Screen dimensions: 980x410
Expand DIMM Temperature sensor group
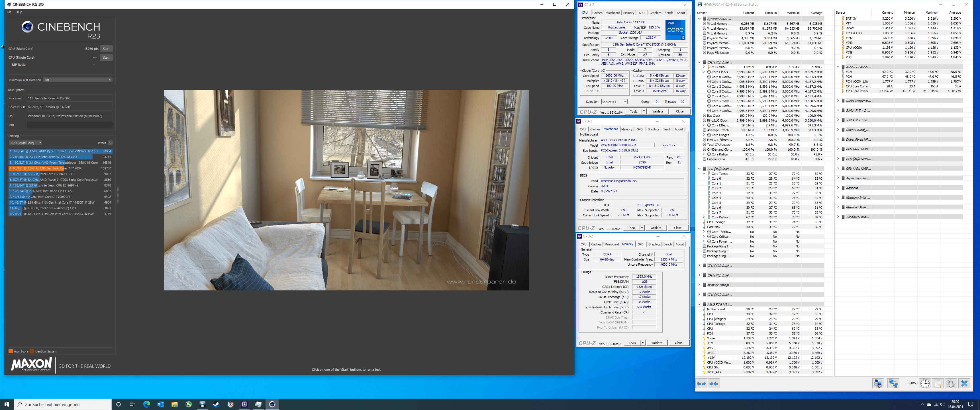(838, 101)
